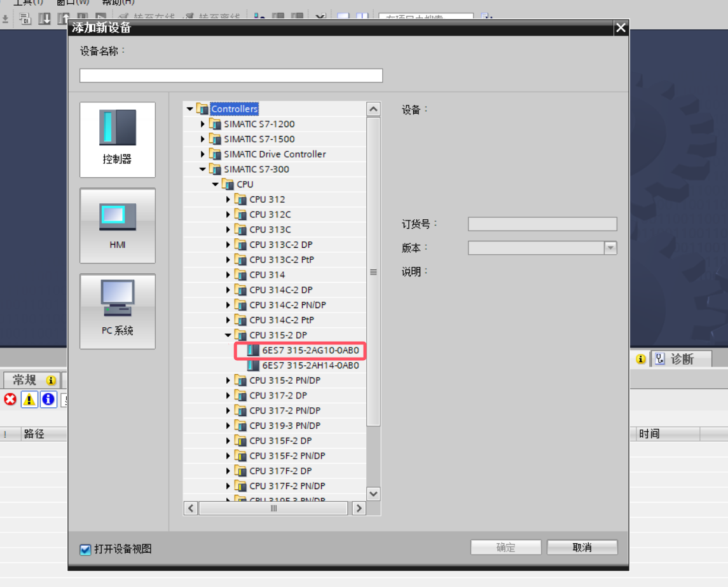Collapse the CPU 315-2 DP folder
The height and width of the screenshot is (587, 728).
[228, 335]
